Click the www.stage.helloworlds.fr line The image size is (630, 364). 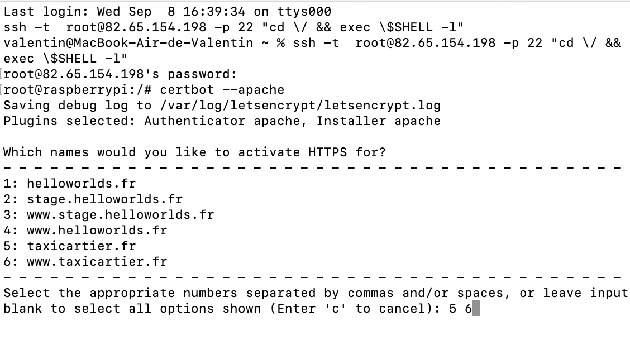(109, 215)
